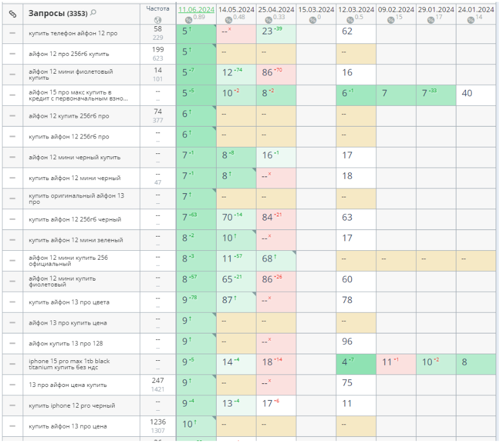Click the Частота column header
Viewport: 504px width, 444px height.
158,9
